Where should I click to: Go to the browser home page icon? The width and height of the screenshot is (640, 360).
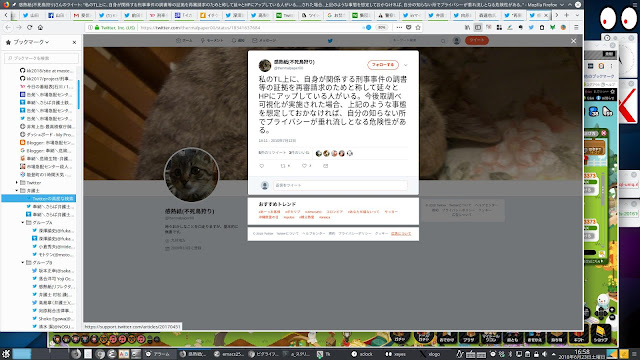40,27
